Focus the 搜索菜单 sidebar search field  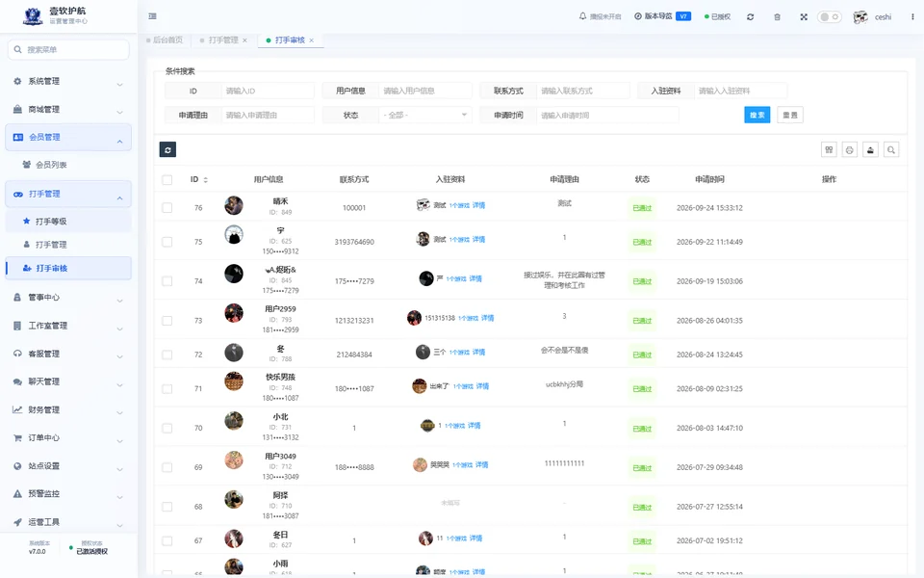point(68,49)
